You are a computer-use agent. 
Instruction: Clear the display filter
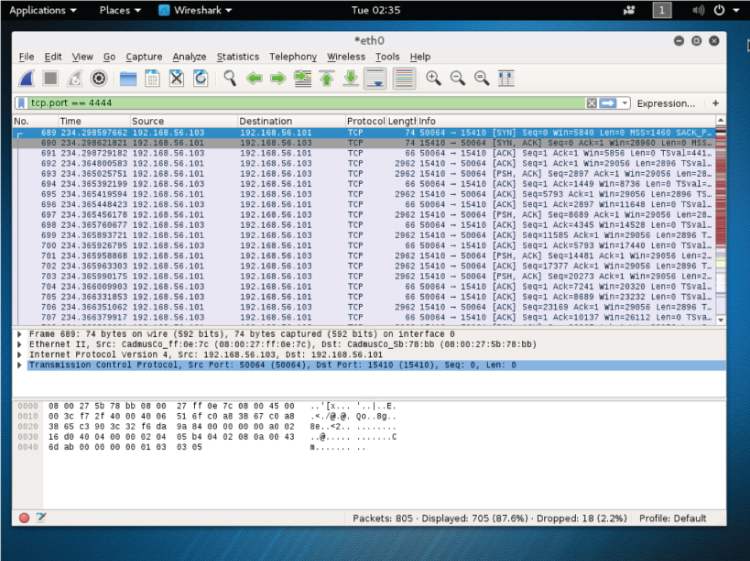(592, 103)
